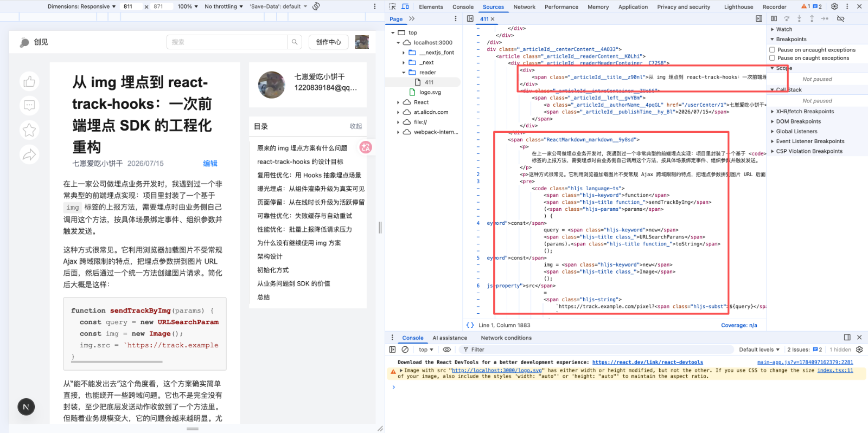The image size is (868, 433).
Task: Click the step debugger icon
Action: 825,18
